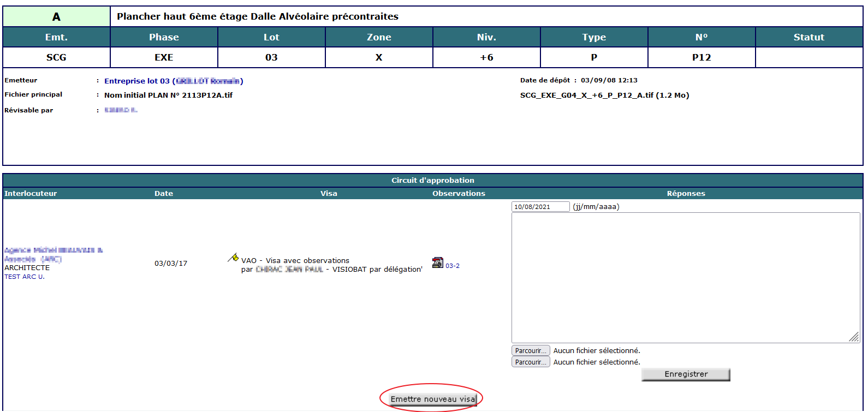Select the deposit date 03/09/08 12:13
This screenshot has width=868, height=412.
point(609,80)
